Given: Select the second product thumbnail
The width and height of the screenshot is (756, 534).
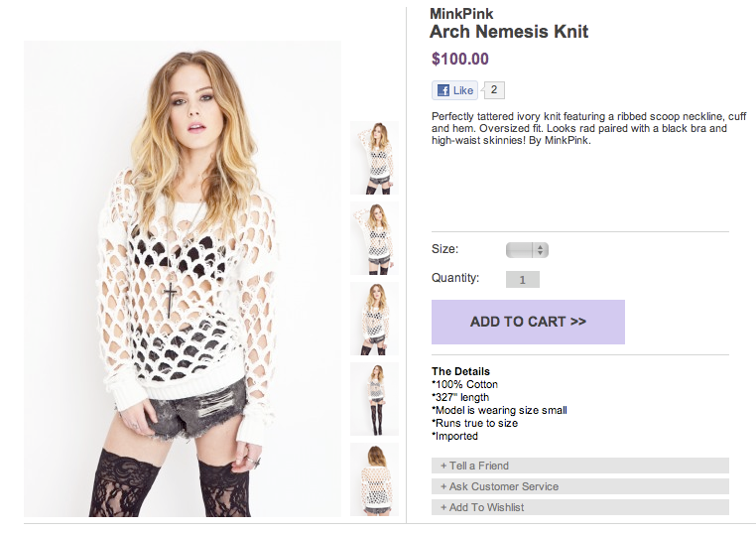Looking at the screenshot, I should 374,238.
